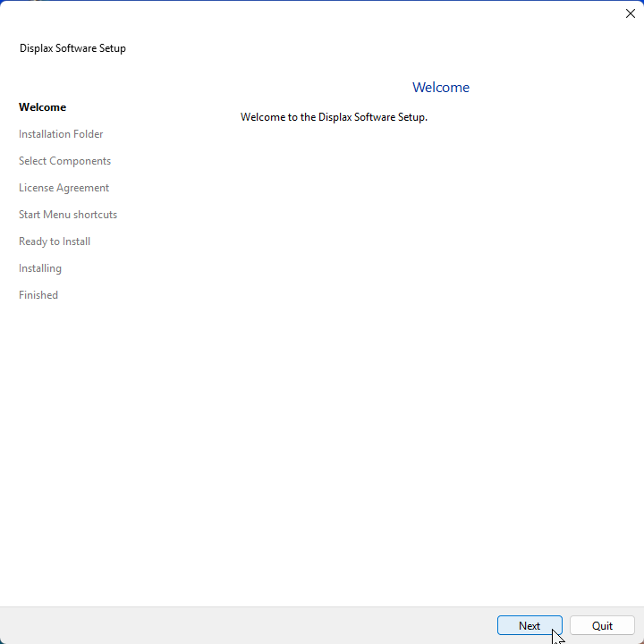Click the blank space between Next and Quit
644x644 pixels.
[566, 626]
